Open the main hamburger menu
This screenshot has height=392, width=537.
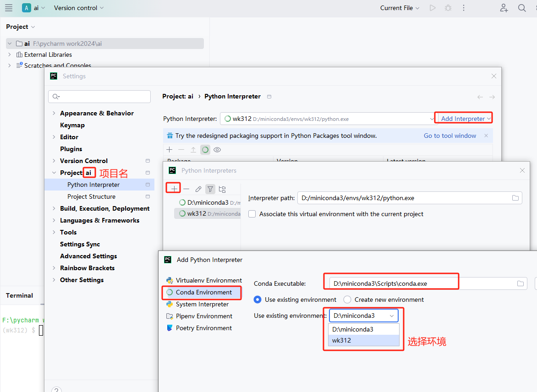click(x=9, y=8)
